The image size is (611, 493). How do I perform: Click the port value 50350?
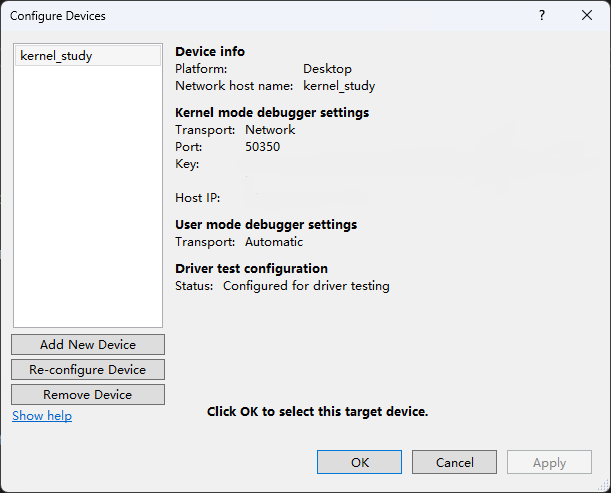pyautogui.click(x=262, y=146)
